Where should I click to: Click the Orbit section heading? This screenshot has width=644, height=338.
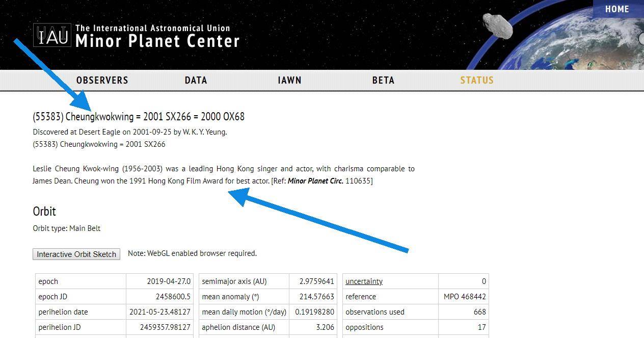point(44,211)
